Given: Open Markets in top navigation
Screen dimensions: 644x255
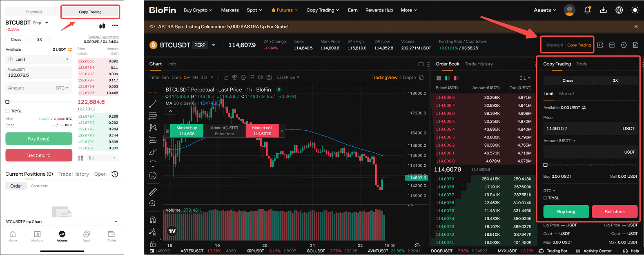Looking at the screenshot, I should pyautogui.click(x=230, y=10).
